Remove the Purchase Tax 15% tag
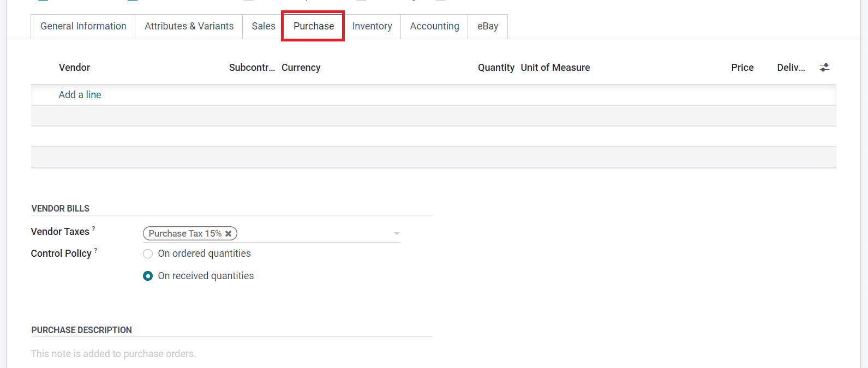868x368 pixels. coord(229,233)
